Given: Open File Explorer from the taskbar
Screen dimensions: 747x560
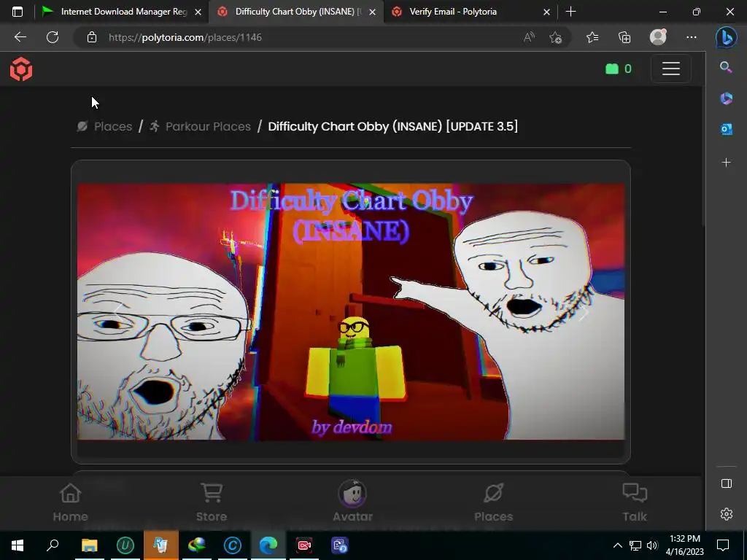Looking at the screenshot, I should coord(89,545).
